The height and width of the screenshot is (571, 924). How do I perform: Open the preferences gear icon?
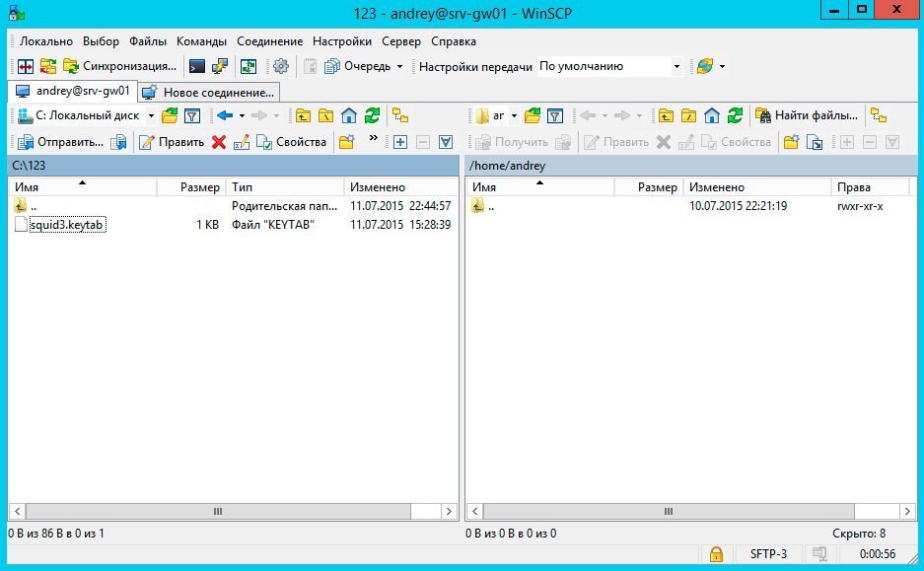click(281, 67)
